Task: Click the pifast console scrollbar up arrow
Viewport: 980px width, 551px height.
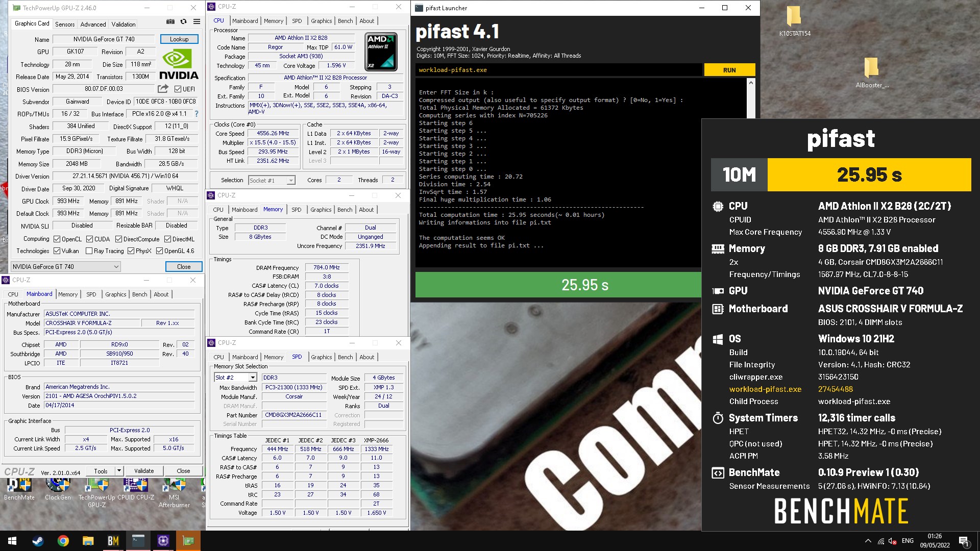Action: (x=750, y=83)
